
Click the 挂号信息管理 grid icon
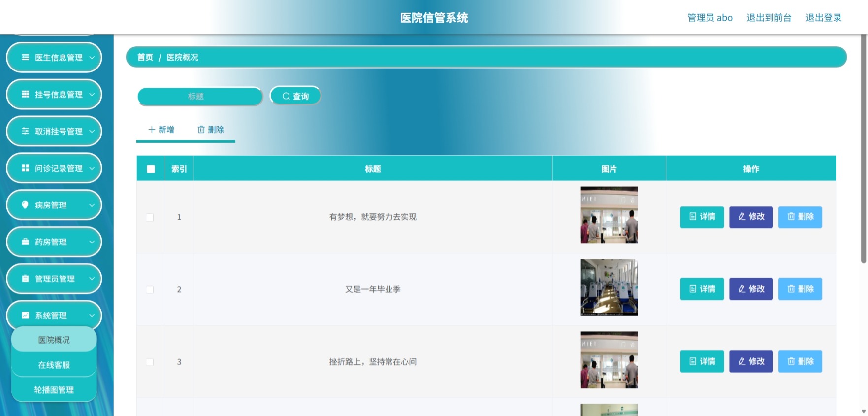(25, 94)
